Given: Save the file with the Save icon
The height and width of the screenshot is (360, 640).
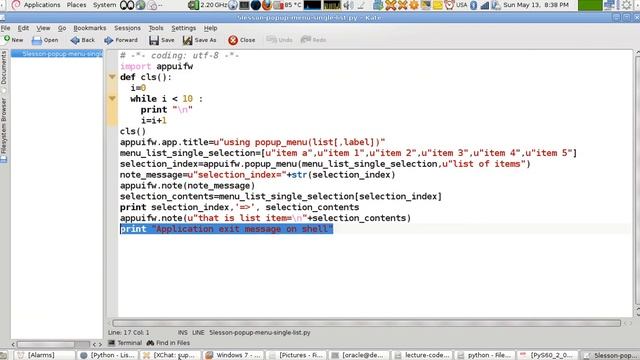Looking at the screenshot, I should point(154,40).
